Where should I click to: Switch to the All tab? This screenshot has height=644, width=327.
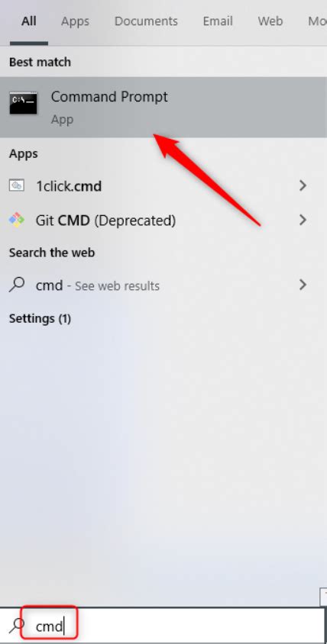[29, 21]
